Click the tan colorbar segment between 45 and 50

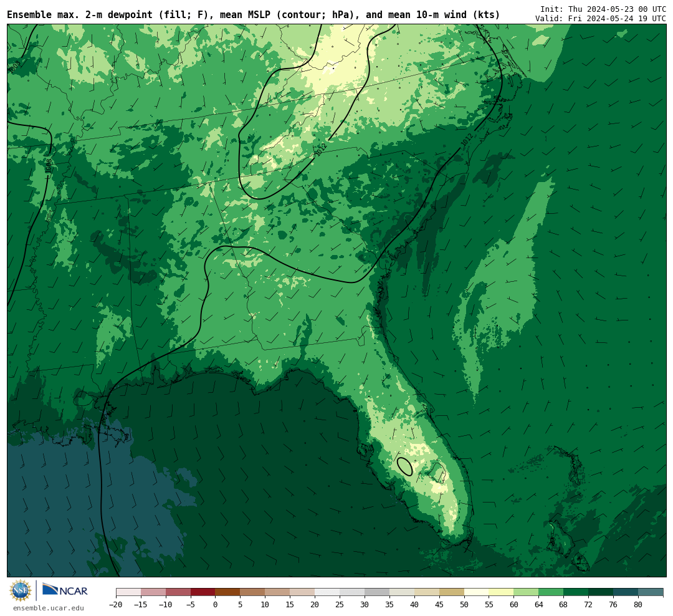(x=452, y=592)
